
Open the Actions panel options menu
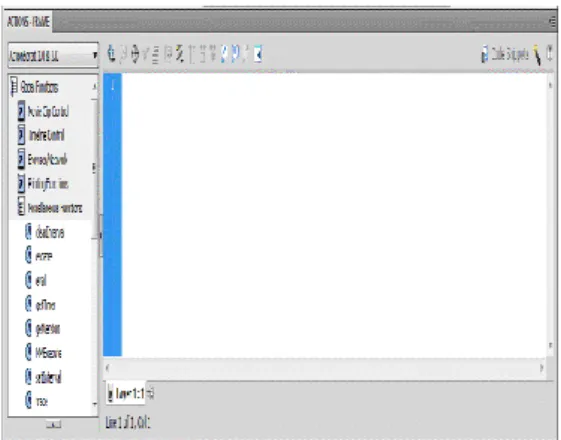(553, 22)
